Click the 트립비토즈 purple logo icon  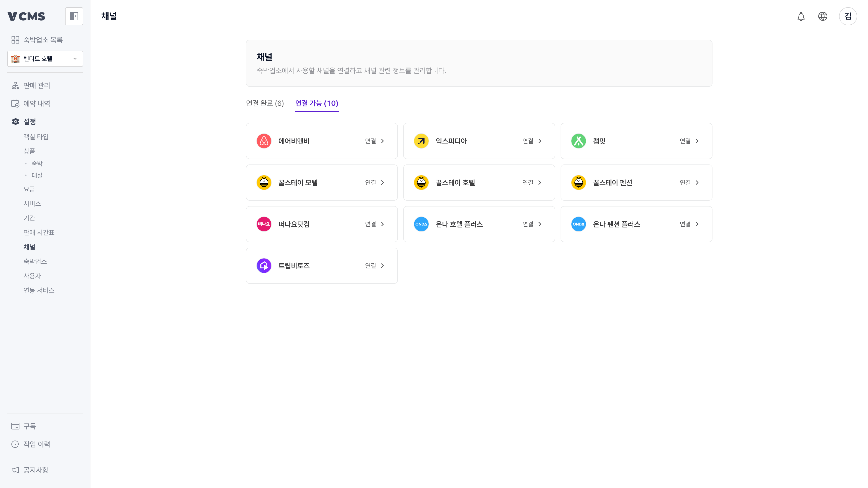tap(264, 266)
